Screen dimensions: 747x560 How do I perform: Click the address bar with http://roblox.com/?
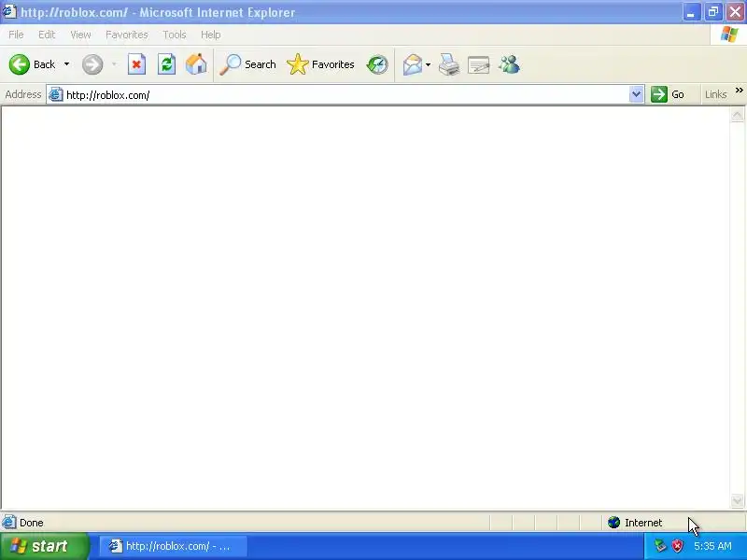click(345, 95)
